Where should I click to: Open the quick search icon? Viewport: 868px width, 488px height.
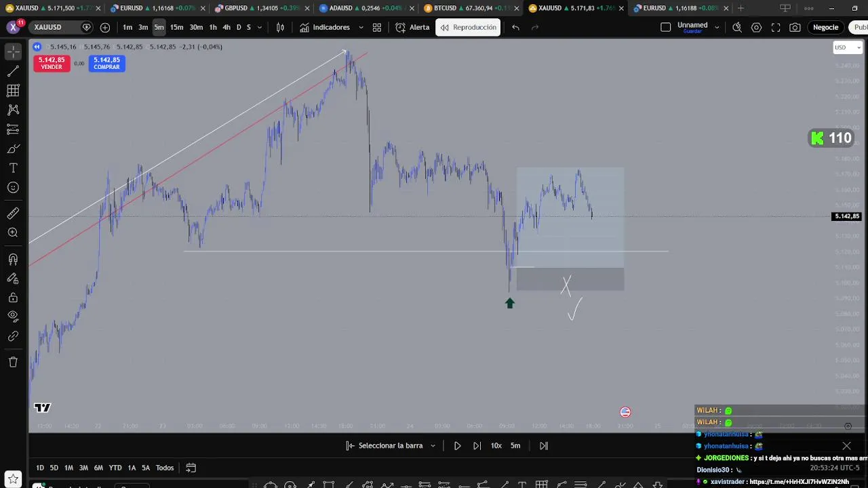[x=737, y=27]
